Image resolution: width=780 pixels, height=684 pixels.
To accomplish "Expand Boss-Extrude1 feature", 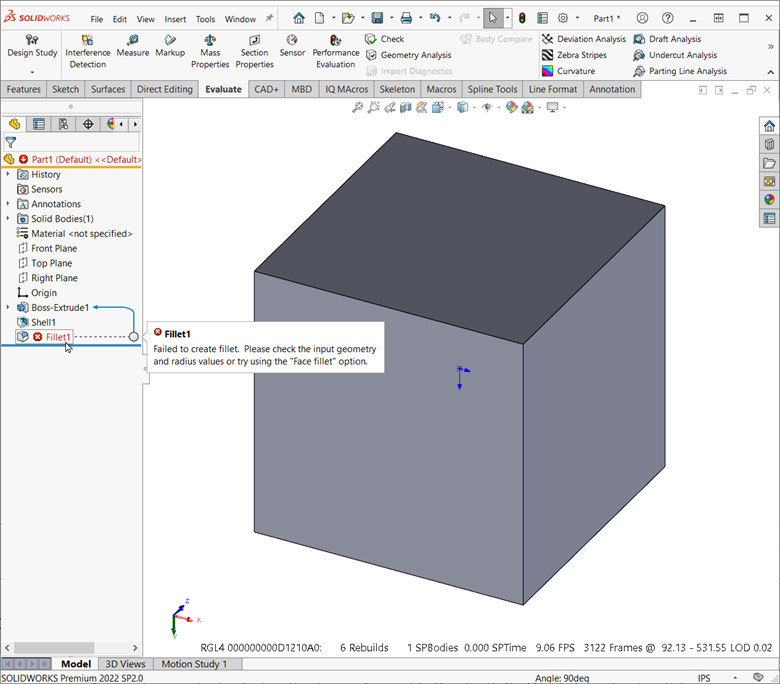I will (x=7, y=307).
